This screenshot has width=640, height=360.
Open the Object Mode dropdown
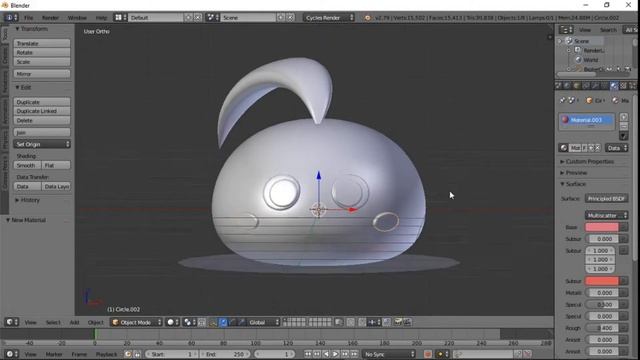[136, 322]
